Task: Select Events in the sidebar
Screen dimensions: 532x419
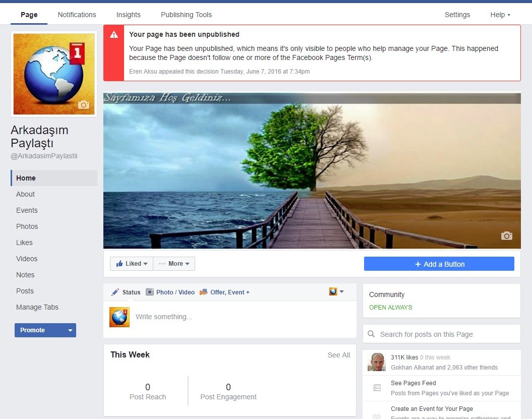Action: point(27,210)
